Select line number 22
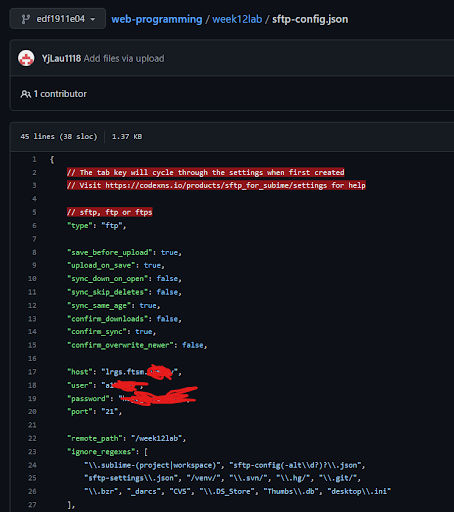Viewport: 454px width, 512px height. tap(32, 438)
